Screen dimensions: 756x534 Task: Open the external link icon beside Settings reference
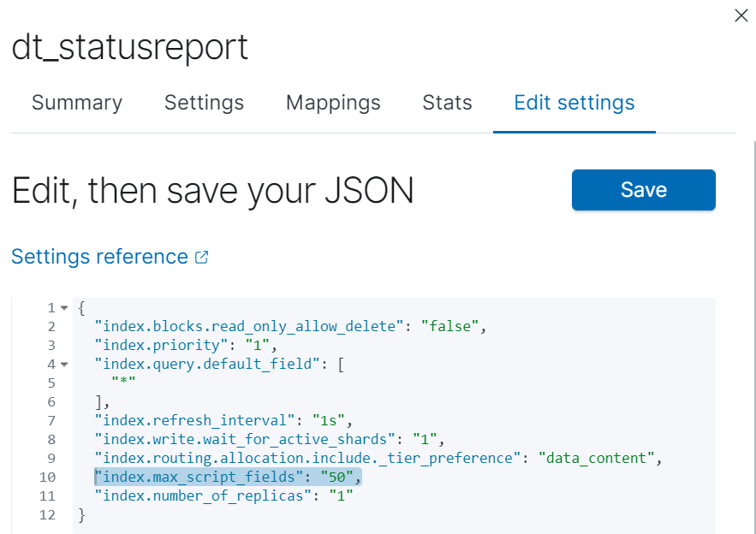click(202, 257)
